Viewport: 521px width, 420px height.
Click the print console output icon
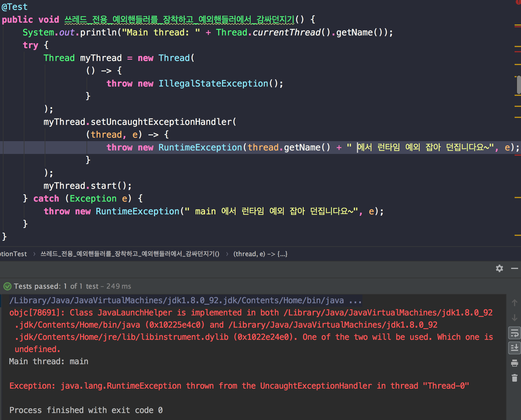[x=514, y=363]
